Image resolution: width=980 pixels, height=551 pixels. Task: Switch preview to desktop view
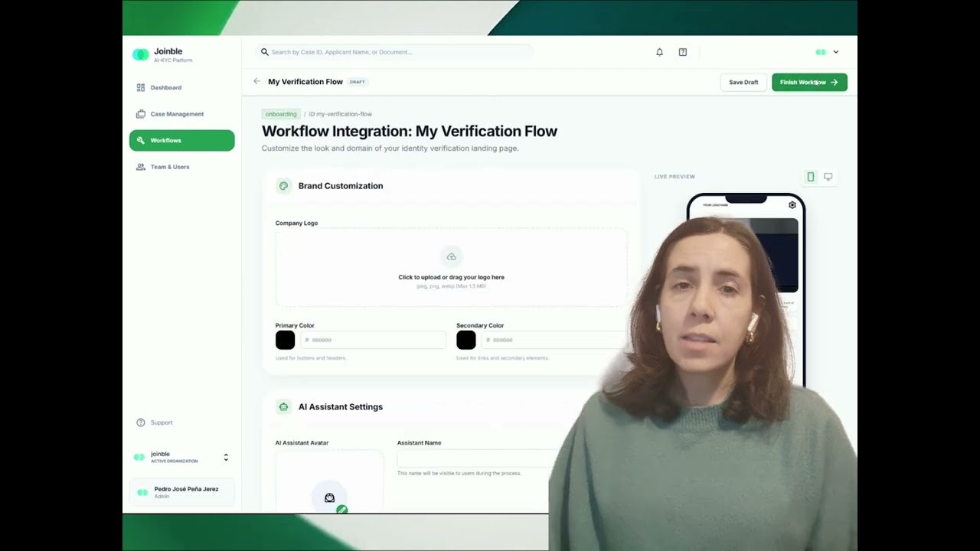click(x=828, y=176)
